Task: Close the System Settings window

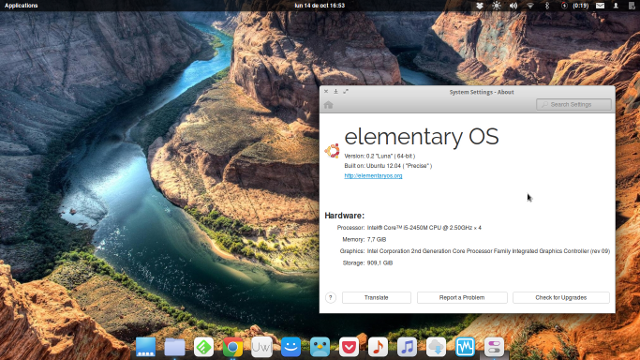Action: coord(326,91)
